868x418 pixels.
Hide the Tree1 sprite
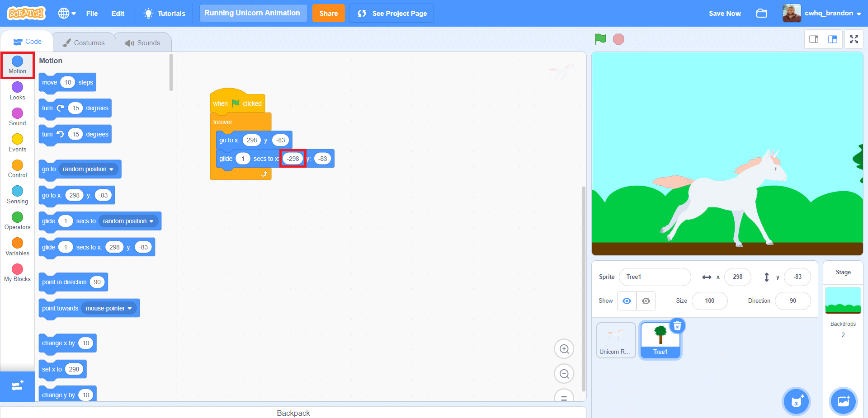tap(646, 301)
